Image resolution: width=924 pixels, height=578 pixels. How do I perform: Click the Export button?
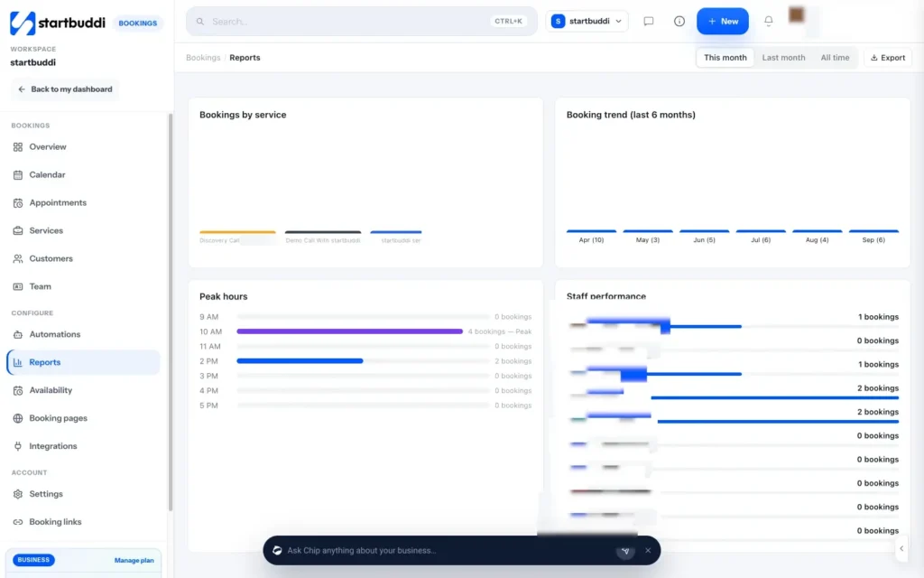point(888,58)
